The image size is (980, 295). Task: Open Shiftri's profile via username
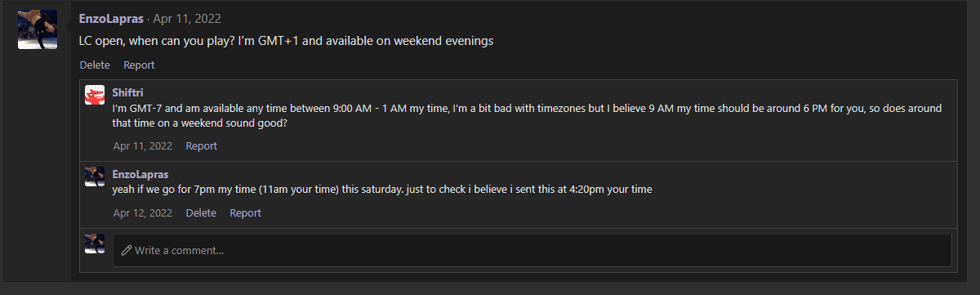[x=127, y=92]
